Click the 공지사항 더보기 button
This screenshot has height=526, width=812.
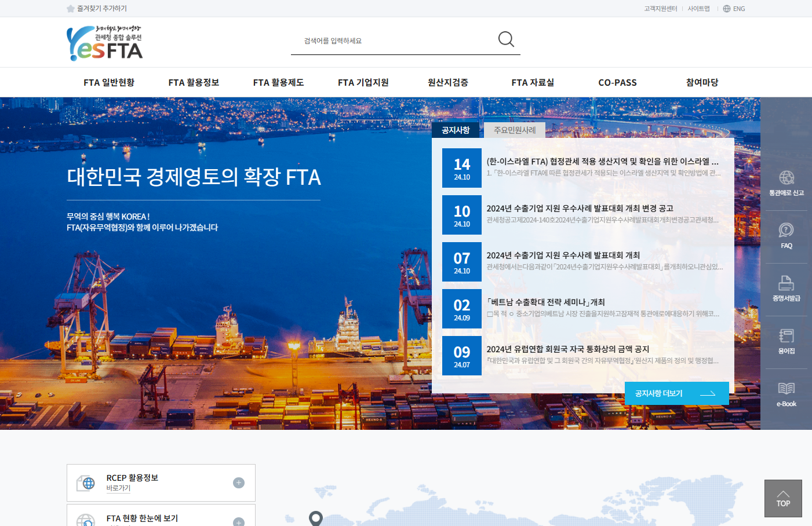pyautogui.click(x=676, y=393)
